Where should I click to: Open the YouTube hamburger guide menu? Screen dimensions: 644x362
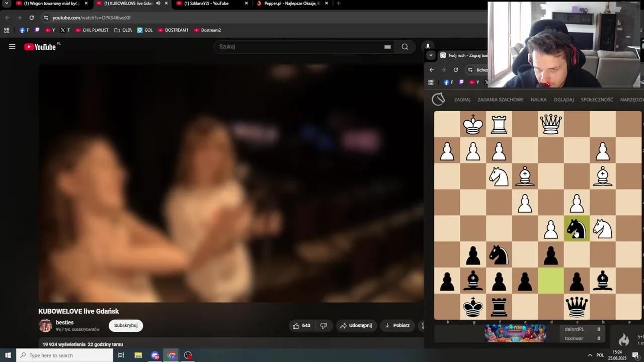pyautogui.click(x=12, y=47)
